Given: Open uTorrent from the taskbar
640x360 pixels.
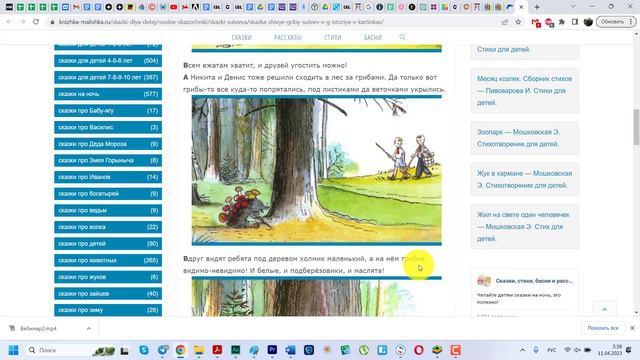Looking at the screenshot, I should pos(364,350).
